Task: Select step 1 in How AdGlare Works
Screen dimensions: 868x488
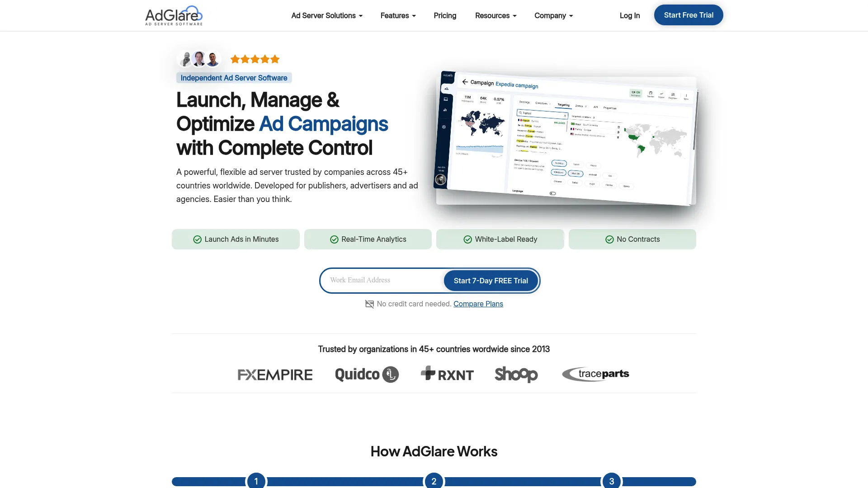Action: 256,481
